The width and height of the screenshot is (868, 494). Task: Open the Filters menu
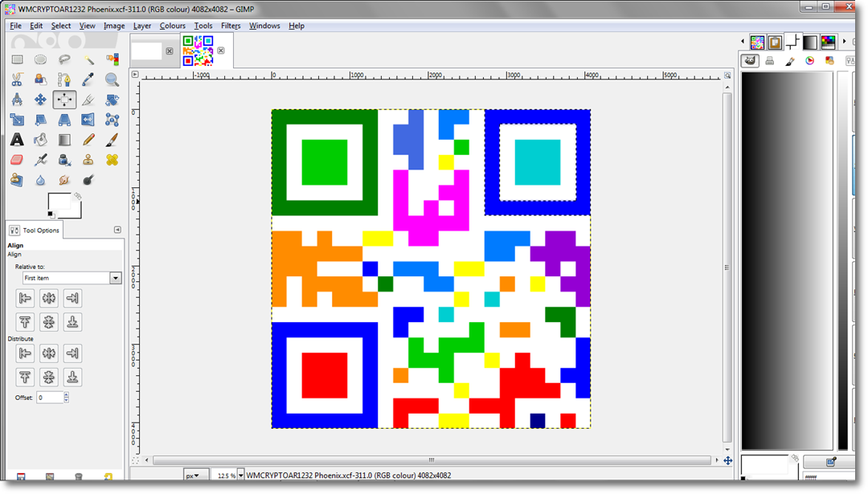(231, 26)
